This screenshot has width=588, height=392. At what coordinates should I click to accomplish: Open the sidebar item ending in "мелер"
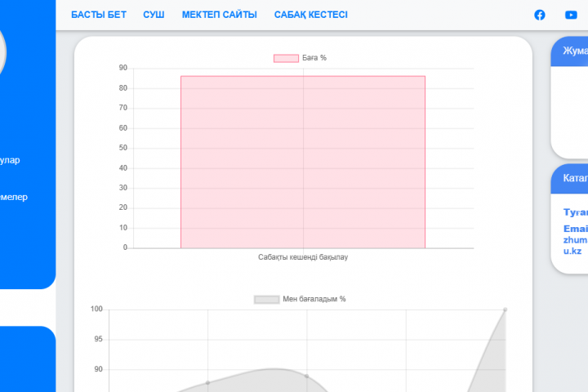point(13,197)
